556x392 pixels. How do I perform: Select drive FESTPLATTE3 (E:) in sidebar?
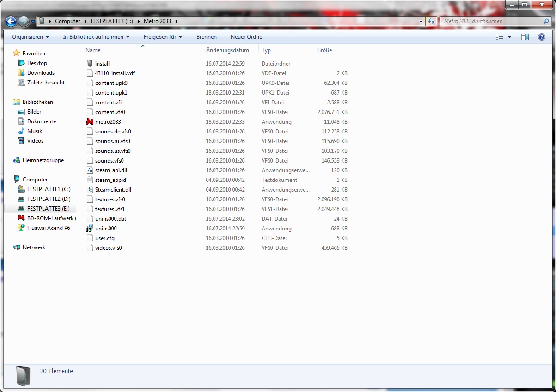(x=48, y=209)
